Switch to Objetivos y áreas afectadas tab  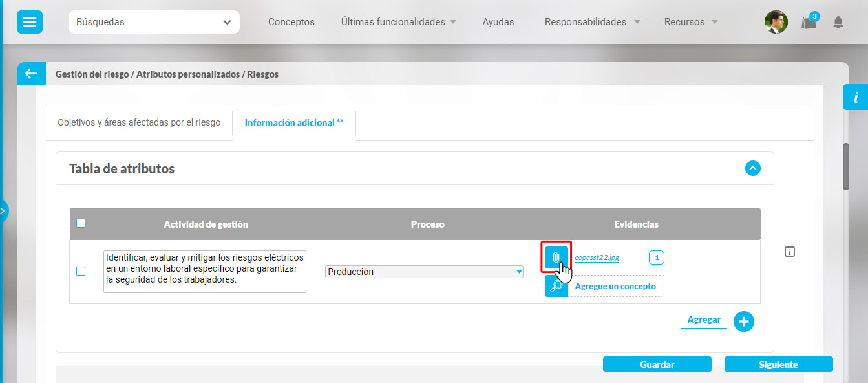click(139, 122)
